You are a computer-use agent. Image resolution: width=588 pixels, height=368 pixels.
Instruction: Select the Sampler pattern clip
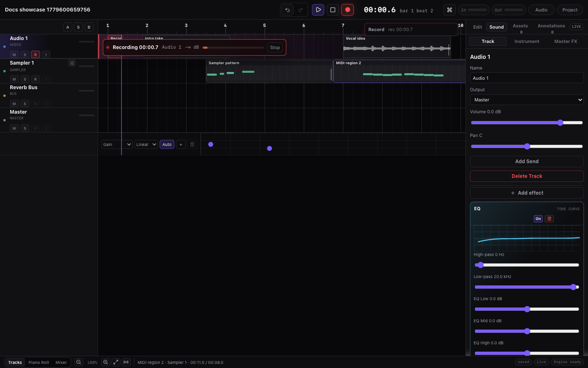point(269,71)
